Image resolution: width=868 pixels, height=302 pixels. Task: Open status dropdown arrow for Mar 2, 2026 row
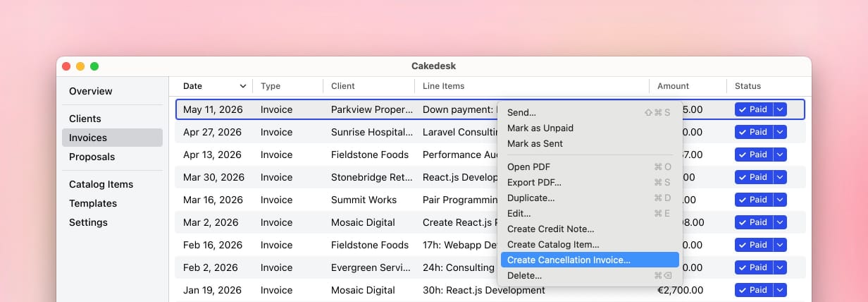tap(780, 222)
